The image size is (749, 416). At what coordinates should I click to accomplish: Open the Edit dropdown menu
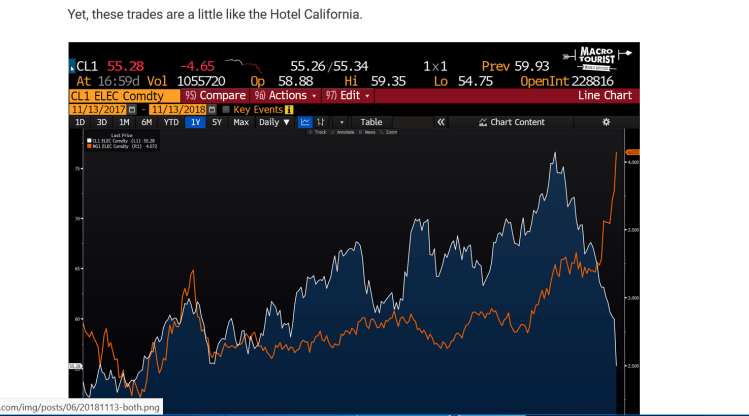(x=352, y=95)
